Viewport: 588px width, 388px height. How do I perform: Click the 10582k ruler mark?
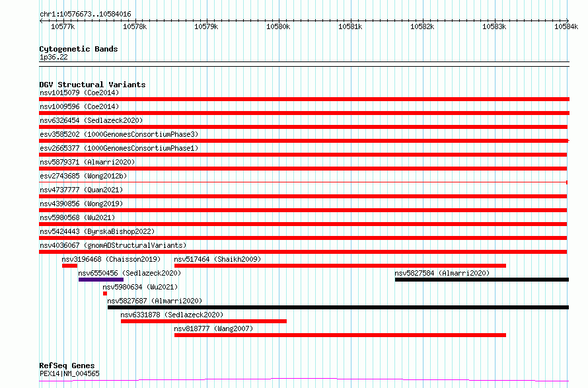422,26
